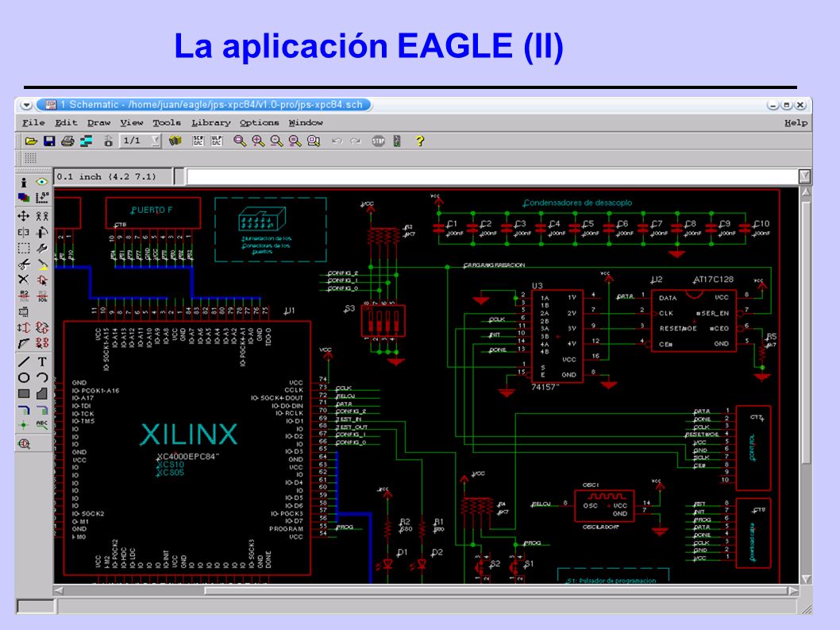Open the CAM processor icon
The height and width of the screenshot is (630, 840).
point(86,141)
